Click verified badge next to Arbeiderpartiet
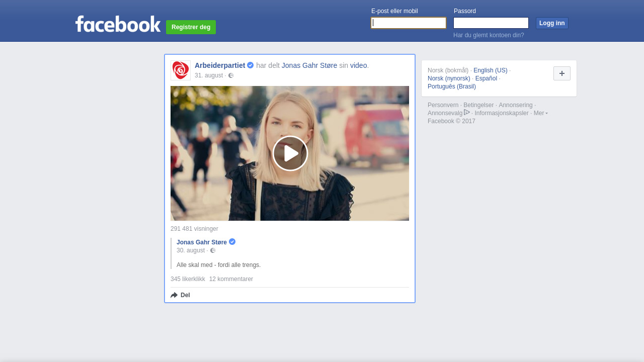Viewport: 644px width, 362px height. [250, 65]
